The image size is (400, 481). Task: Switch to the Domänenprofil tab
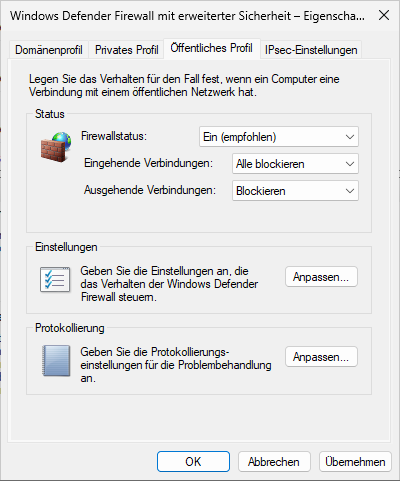coord(49,50)
